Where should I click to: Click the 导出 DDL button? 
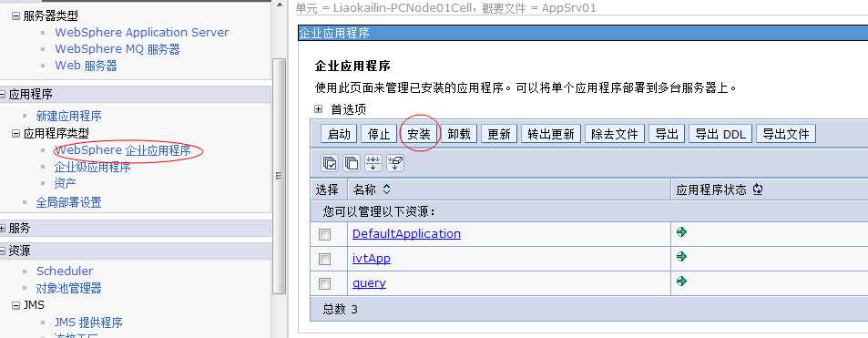click(x=720, y=134)
